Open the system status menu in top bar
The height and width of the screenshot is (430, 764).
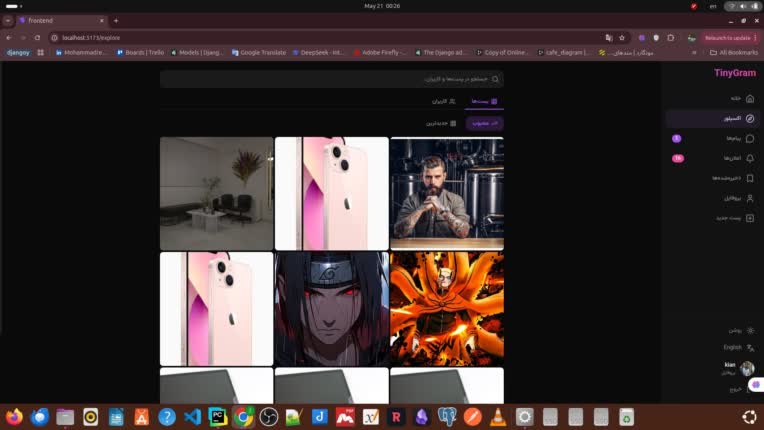pyautogui.click(x=743, y=6)
